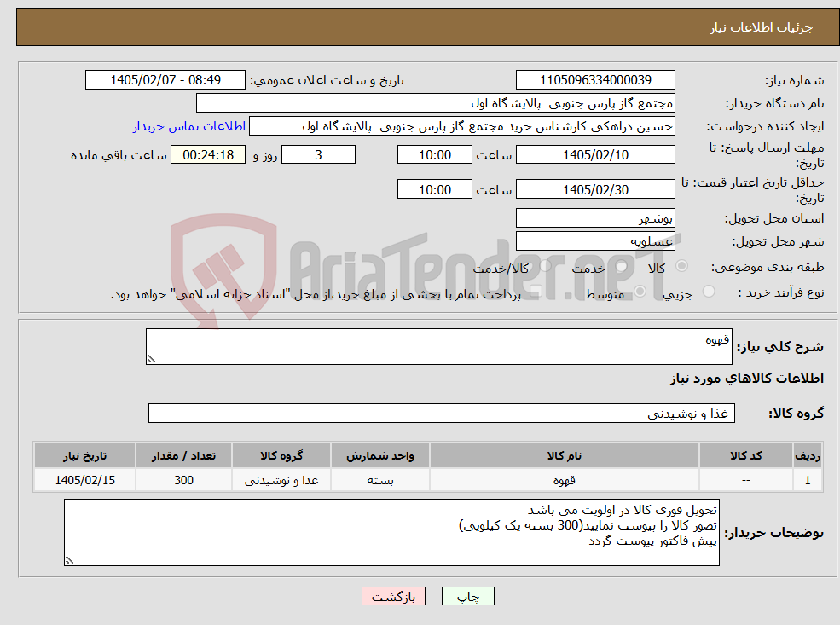Viewport: 840px width, 625px height.
Task: Click the request creator field
Action: 461,126
